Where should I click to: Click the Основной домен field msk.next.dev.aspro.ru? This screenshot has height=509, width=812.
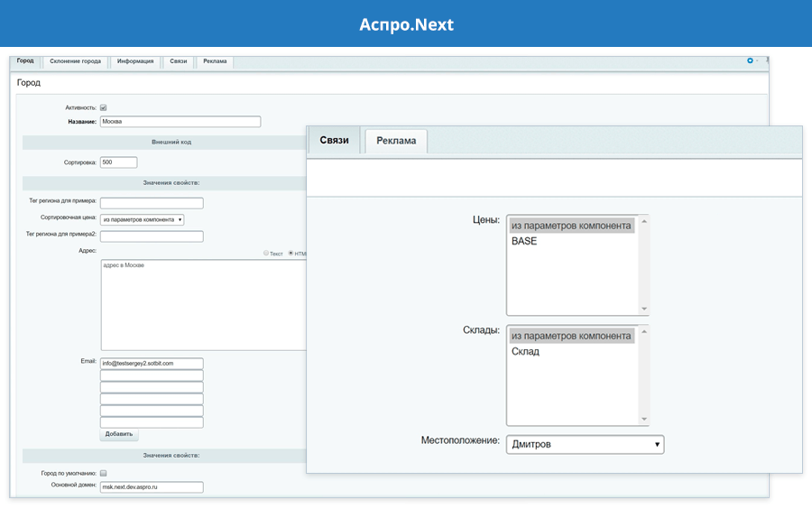pos(152,487)
